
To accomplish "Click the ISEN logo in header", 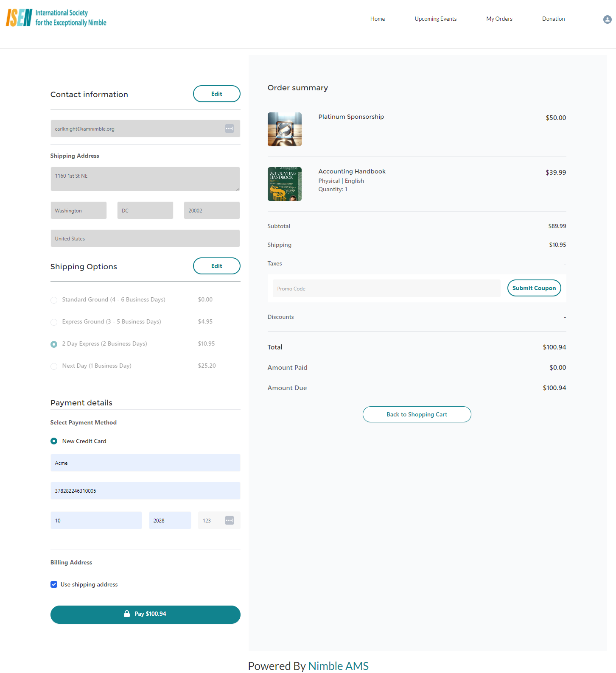I will 56,18.
